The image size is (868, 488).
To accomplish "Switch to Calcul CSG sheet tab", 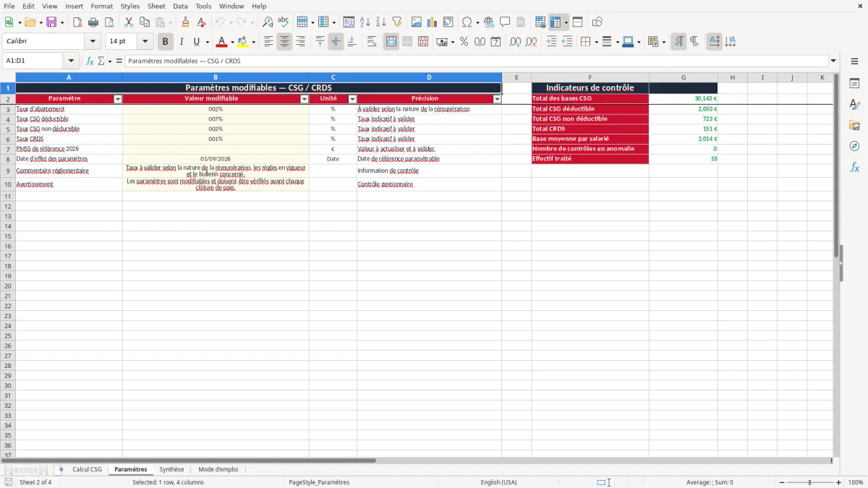I will (x=87, y=470).
